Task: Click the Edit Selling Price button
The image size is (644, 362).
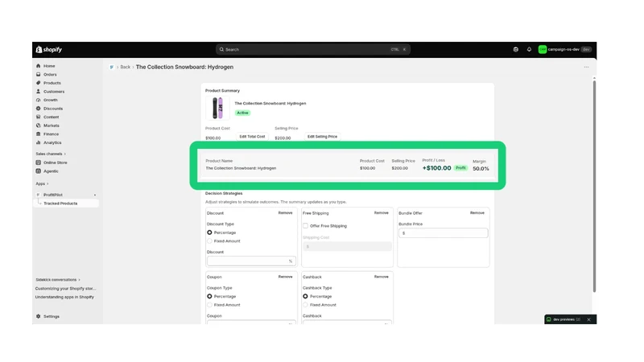Action: click(323, 137)
